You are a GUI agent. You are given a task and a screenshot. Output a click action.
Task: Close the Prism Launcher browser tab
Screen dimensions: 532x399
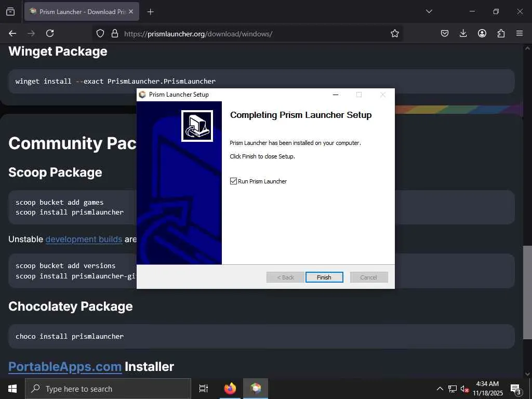[131, 11]
